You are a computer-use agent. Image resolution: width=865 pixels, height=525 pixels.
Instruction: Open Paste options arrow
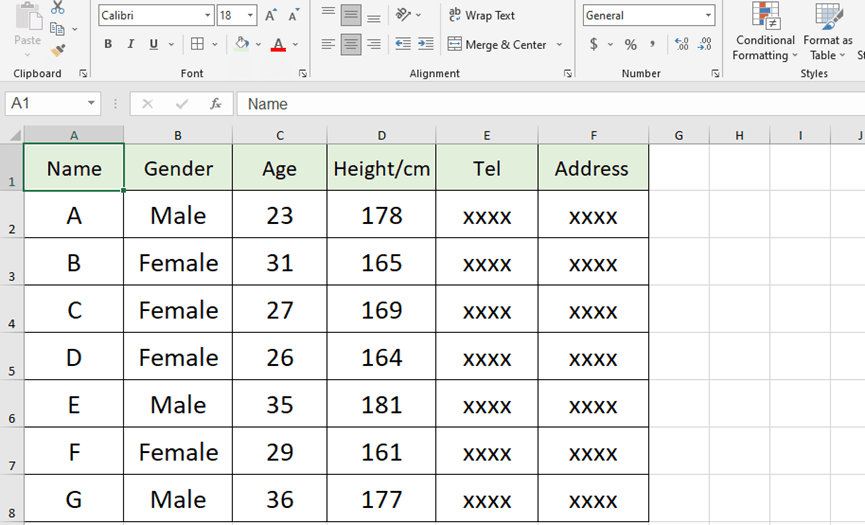pos(28,55)
